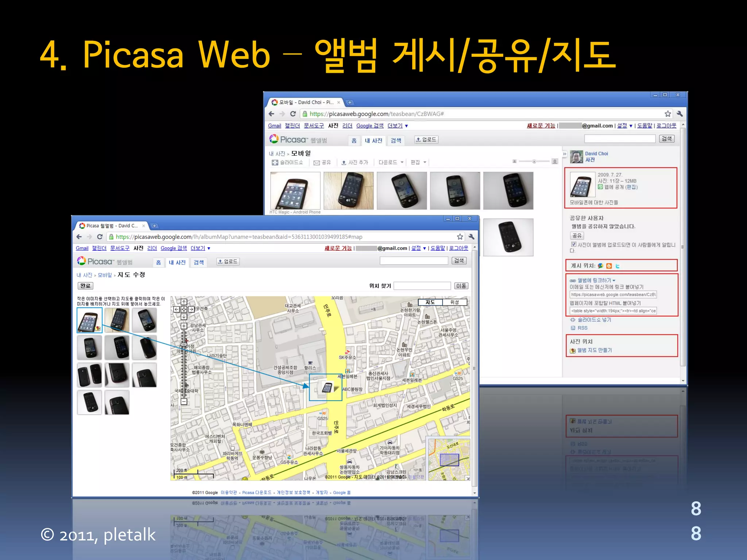Image resolution: width=747 pixels, height=560 pixels.
Task: Switch to the 홈 tab in the album window
Action: coord(354,141)
